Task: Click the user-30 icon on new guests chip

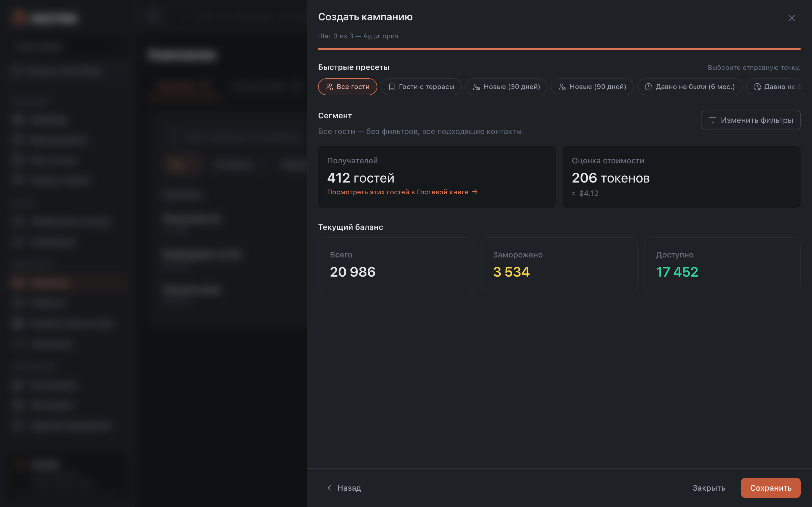Action: tap(476, 87)
